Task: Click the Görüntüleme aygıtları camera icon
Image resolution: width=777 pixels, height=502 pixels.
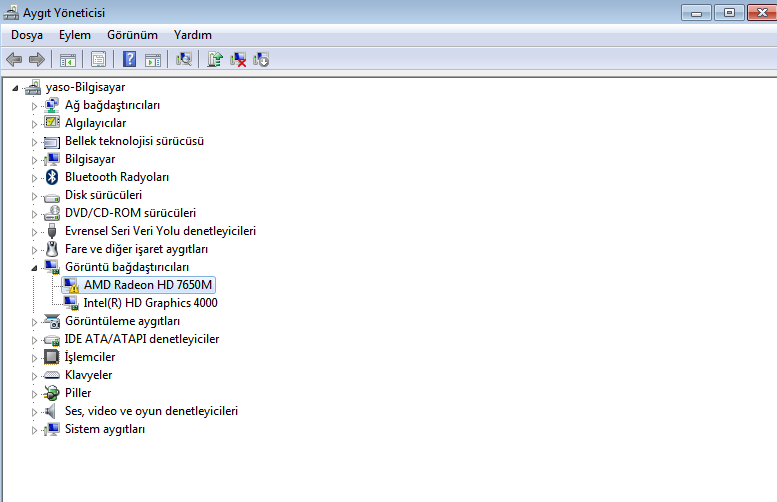Action: 52,321
